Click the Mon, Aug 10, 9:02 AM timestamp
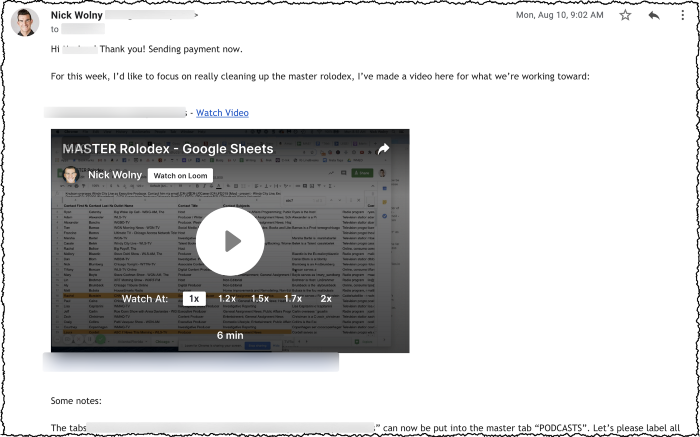 (x=560, y=15)
